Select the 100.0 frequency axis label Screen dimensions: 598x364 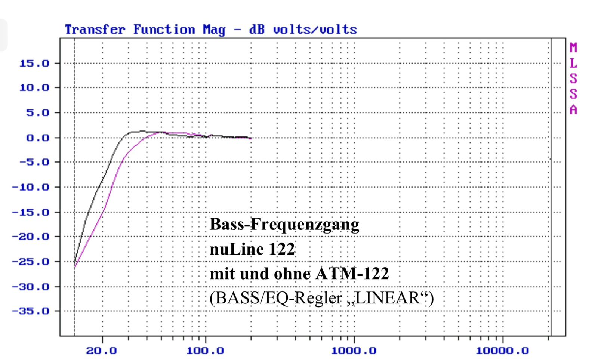tap(205, 351)
